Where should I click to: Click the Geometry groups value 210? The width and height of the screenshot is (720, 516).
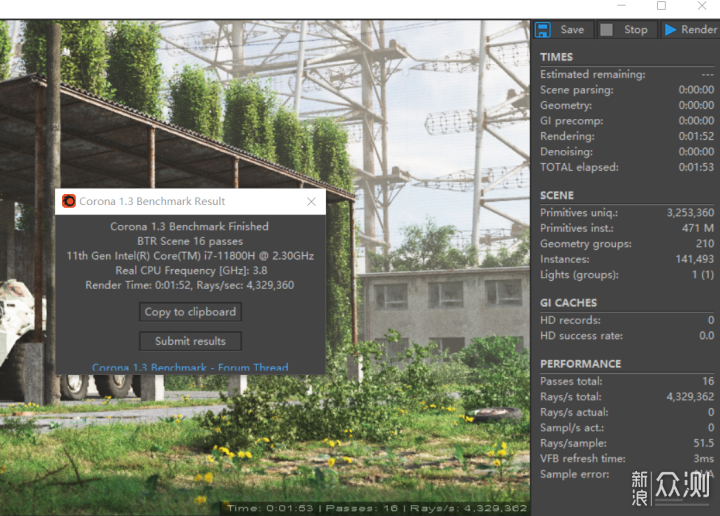[x=705, y=243]
